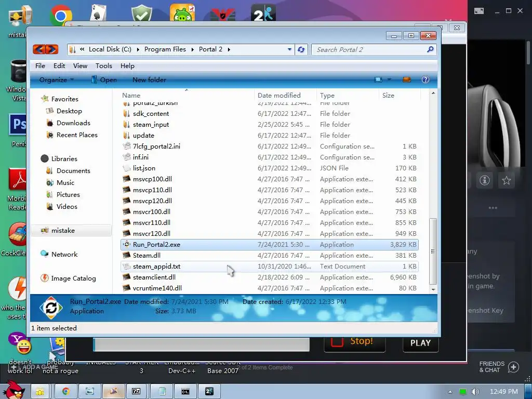Click ADD A GAME in Steam
The height and width of the screenshot is (399, 532).
point(35,367)
